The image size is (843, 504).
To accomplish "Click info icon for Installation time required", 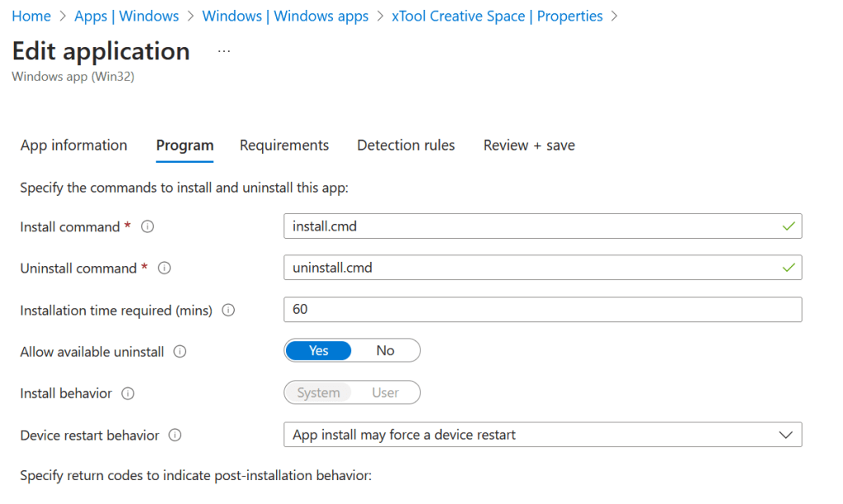I will pos(229,310).
